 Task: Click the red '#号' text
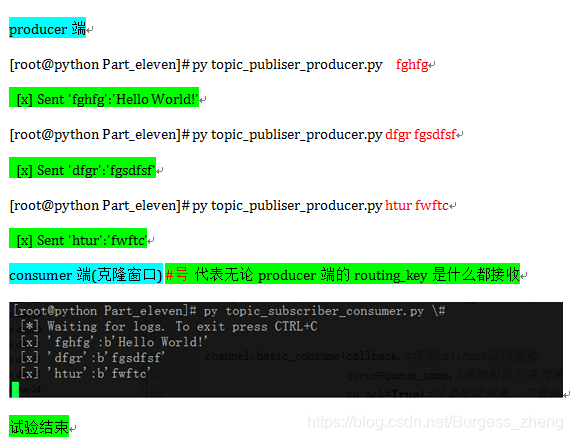[x=177, y=274]
